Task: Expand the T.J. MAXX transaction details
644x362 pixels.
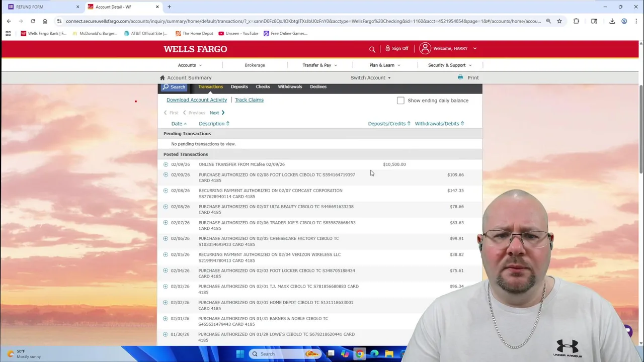Action: [x=166, y=287]
